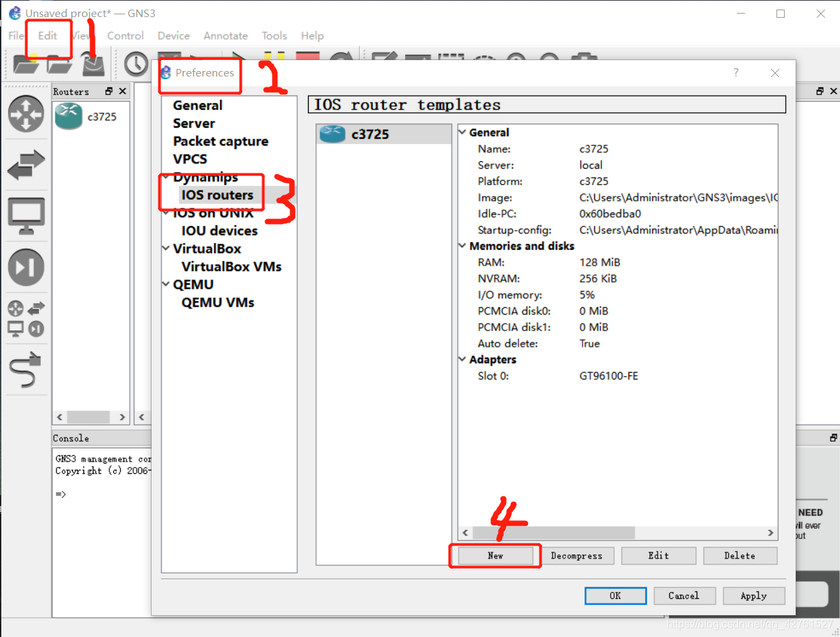Click right arrow of template details scrollbar
The height and width of the screenshot is (637, 840).
click(x=770, y=533)
